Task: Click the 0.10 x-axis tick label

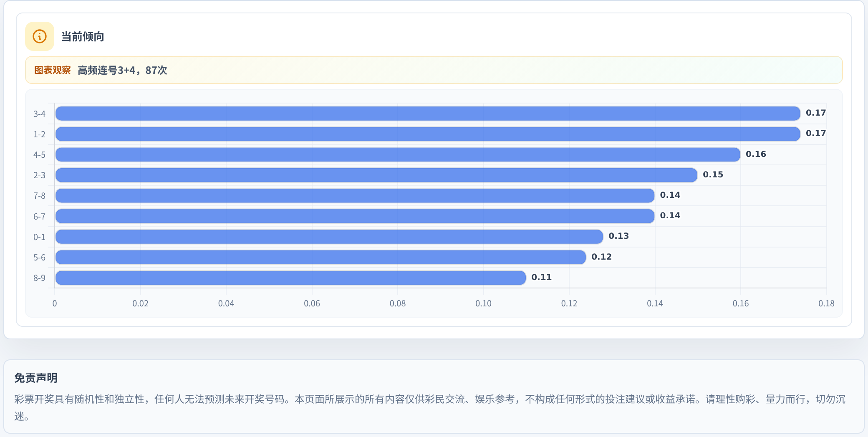Action: coord(483,303)
